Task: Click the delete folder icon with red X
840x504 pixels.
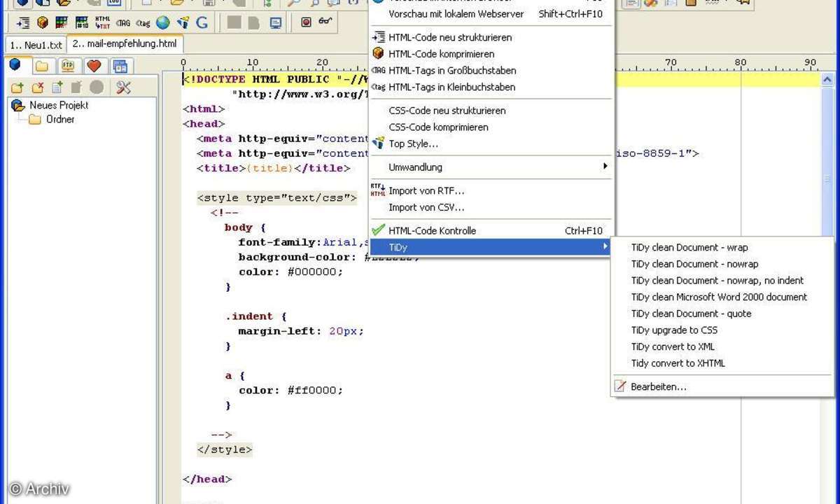Action: click(x=37, y=87)
